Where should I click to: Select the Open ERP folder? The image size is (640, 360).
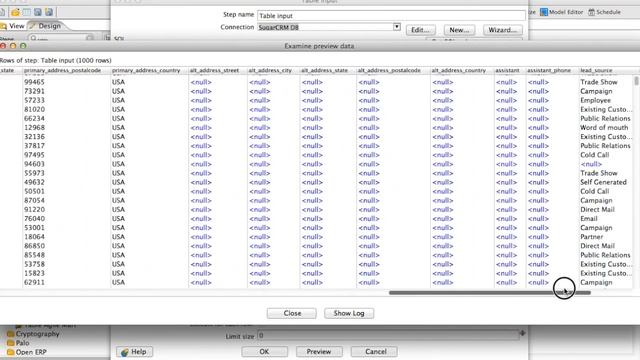point(27,352)
